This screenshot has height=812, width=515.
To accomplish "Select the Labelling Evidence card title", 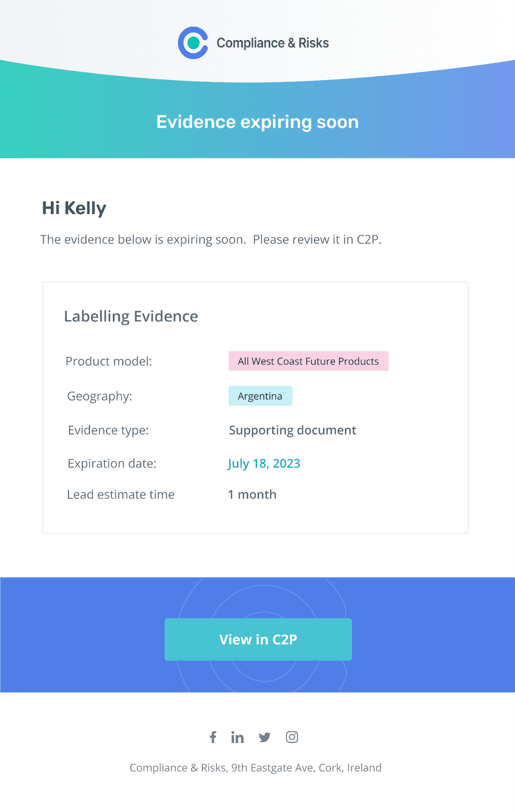I will (131, 316).
